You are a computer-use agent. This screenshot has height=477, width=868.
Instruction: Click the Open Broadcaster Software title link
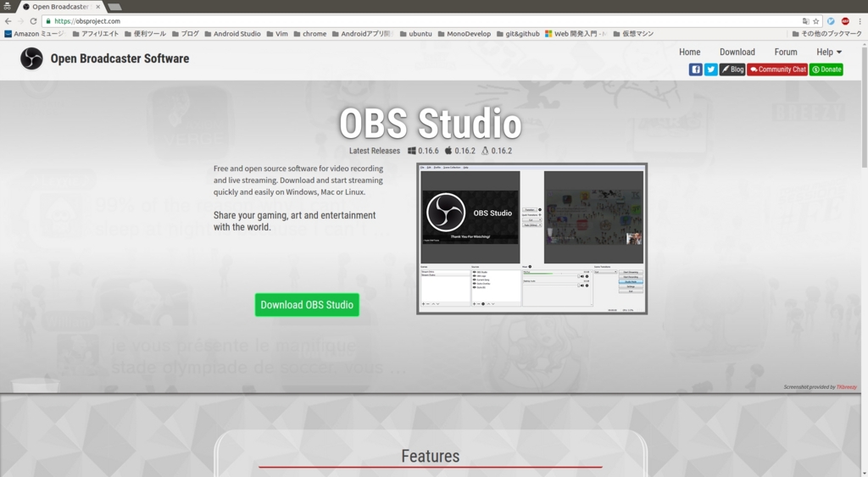click(120, 58)
